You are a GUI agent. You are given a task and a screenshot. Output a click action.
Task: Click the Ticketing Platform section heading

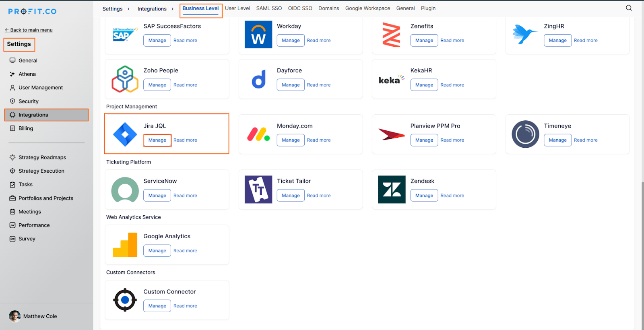point(128,162)
